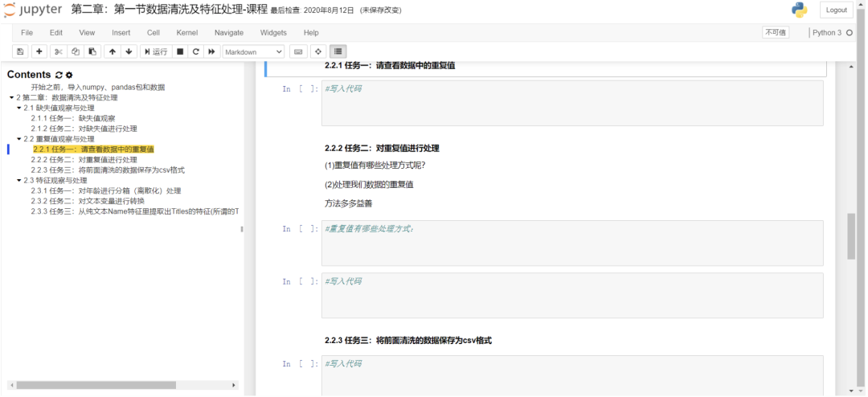
Task: Open the Widgets menu
Action: 273,33
